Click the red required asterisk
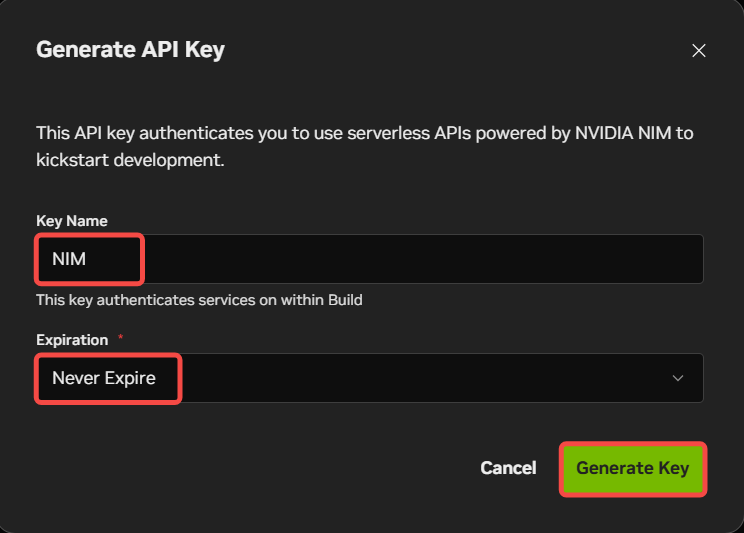The image size is (744, 533). [x=121, y=339]
